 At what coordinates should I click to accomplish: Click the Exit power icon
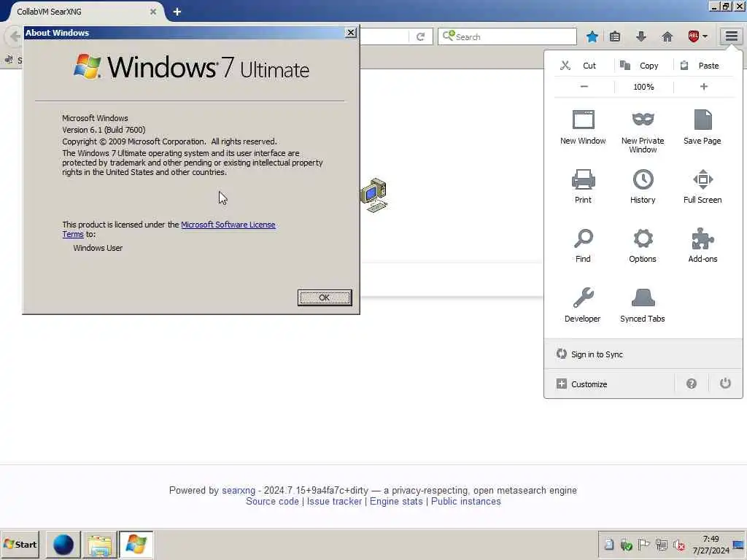[x=725, y=384]
